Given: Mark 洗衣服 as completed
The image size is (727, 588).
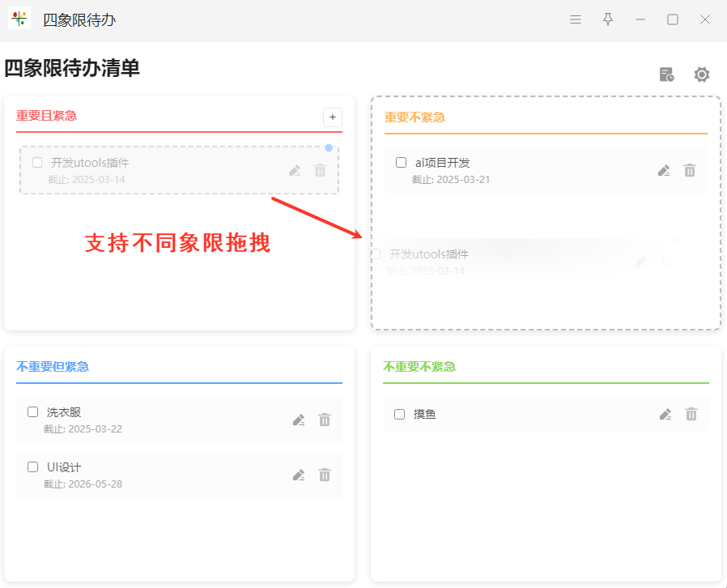Looking at the screenshot, I should (x=33, y=411).
